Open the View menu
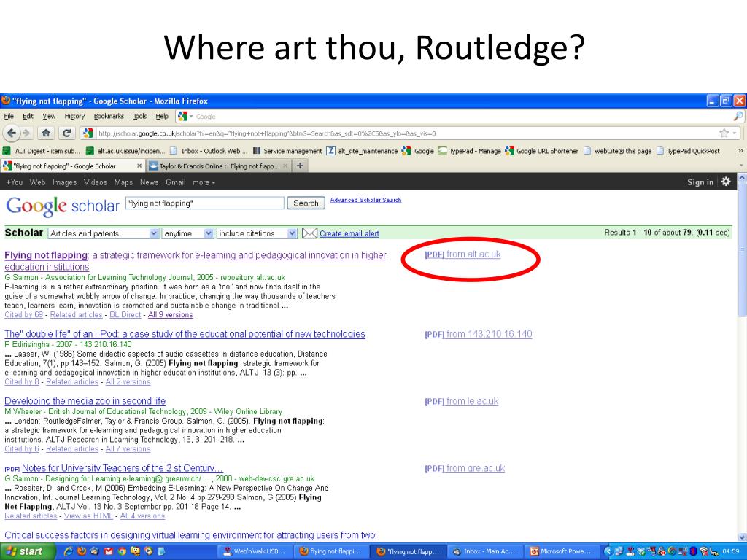 49,116
